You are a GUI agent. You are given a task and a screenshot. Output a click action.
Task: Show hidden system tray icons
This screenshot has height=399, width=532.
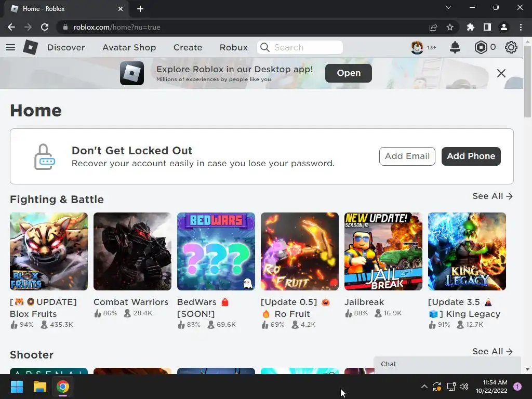tap(424, 387)
